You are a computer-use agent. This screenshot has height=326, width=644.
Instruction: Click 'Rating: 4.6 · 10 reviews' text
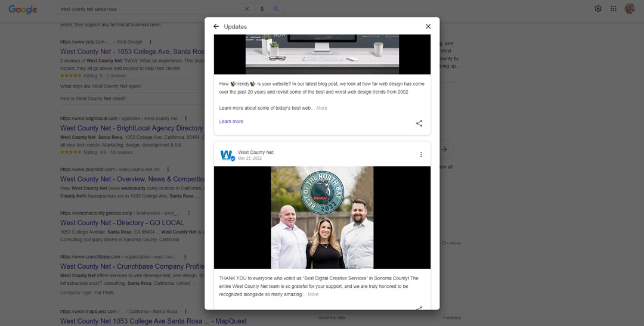[108, 153]
